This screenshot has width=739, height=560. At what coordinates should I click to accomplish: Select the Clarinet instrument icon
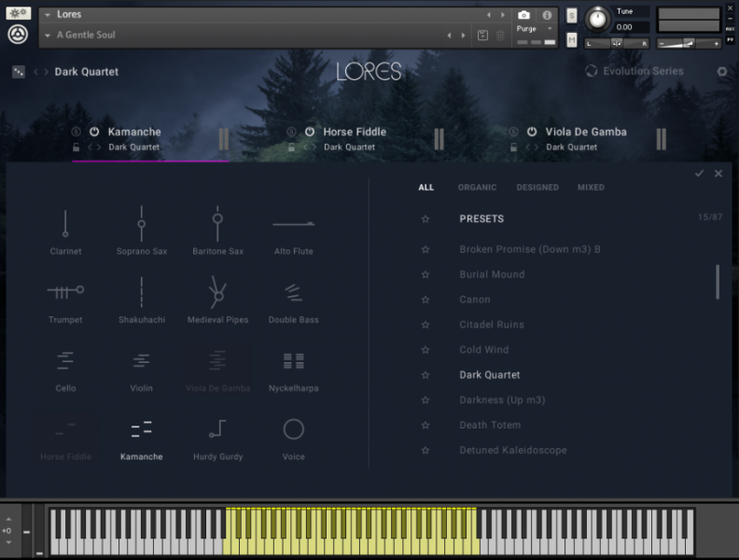point(65,224)
